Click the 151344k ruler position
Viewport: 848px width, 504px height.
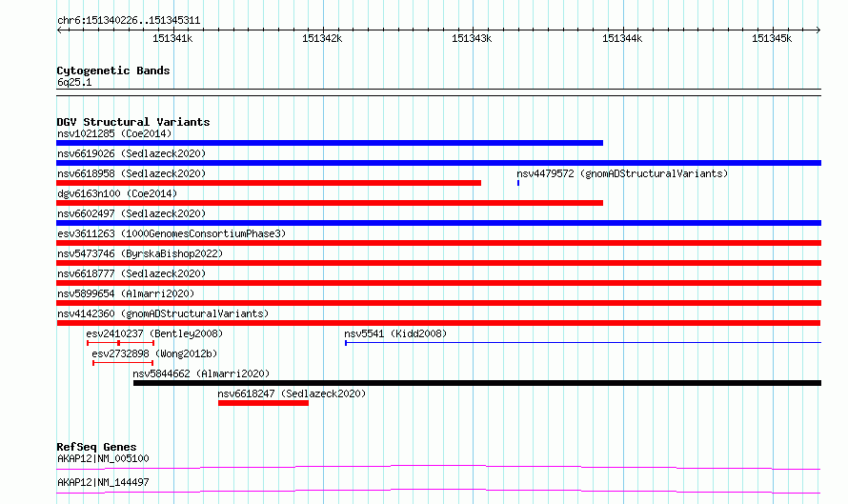coord(622,38)
